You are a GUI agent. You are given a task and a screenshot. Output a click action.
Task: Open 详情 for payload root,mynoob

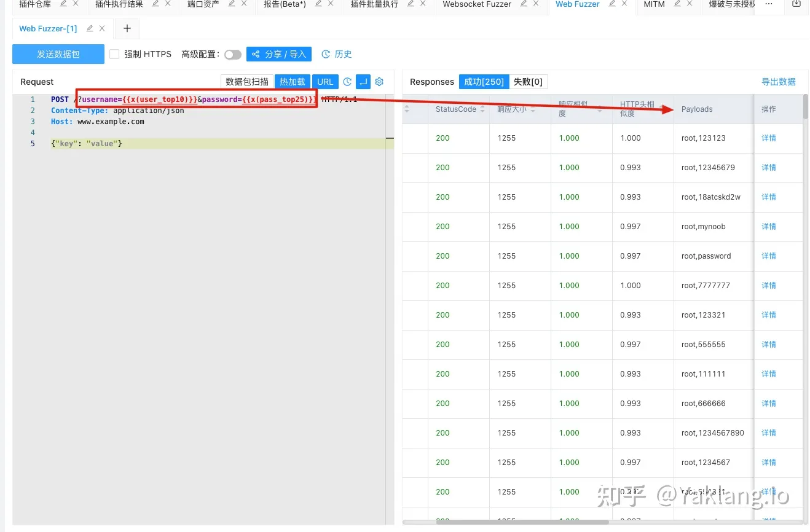769,227
